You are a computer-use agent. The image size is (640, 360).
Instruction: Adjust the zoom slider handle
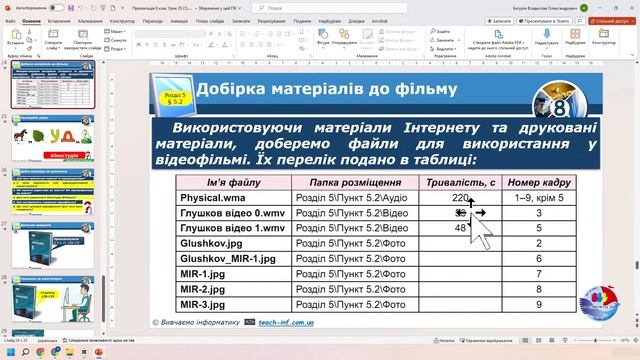[596, 340]
